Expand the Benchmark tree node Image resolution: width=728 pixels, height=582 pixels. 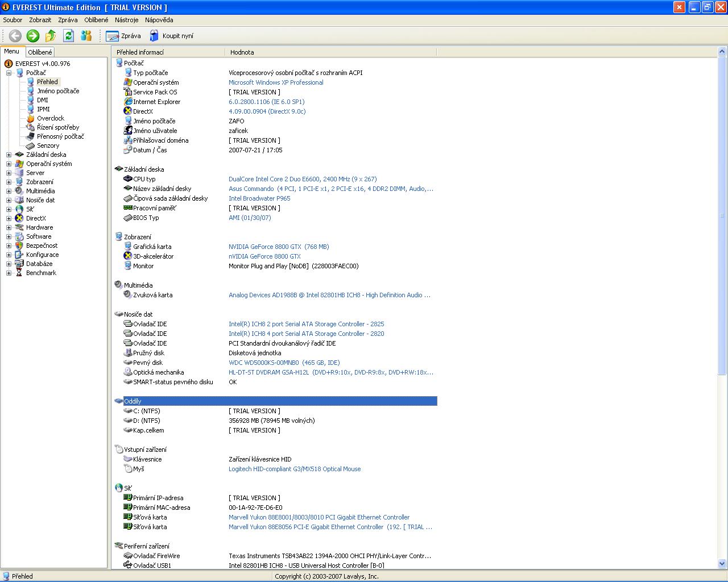(9, 273)
